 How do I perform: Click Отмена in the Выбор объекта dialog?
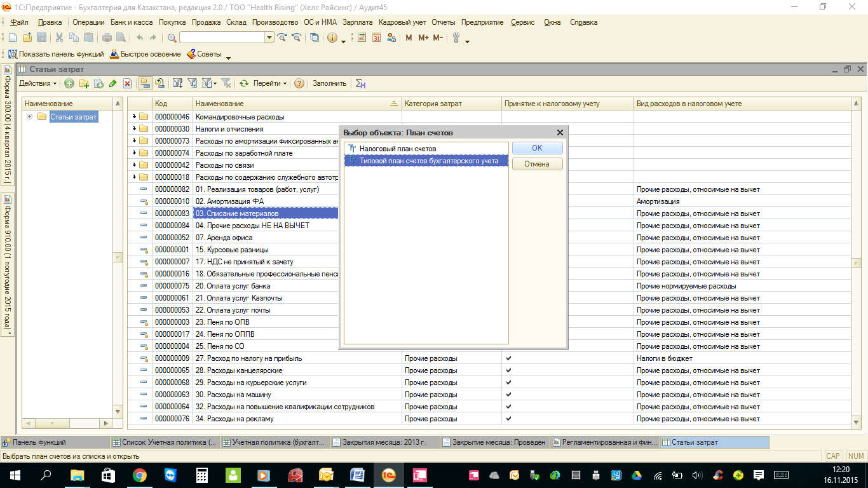click(x=538, y=164)
